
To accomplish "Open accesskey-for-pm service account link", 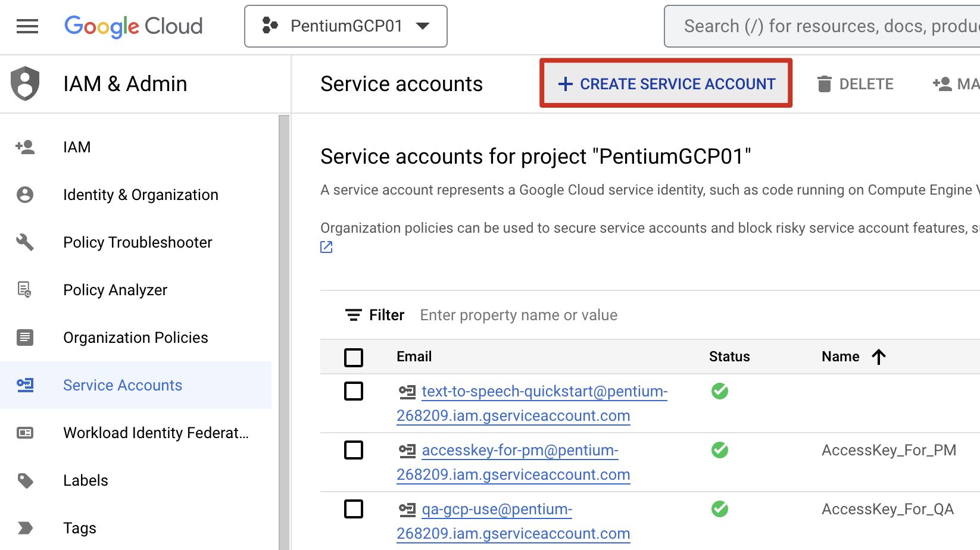I will click(513, 462).
